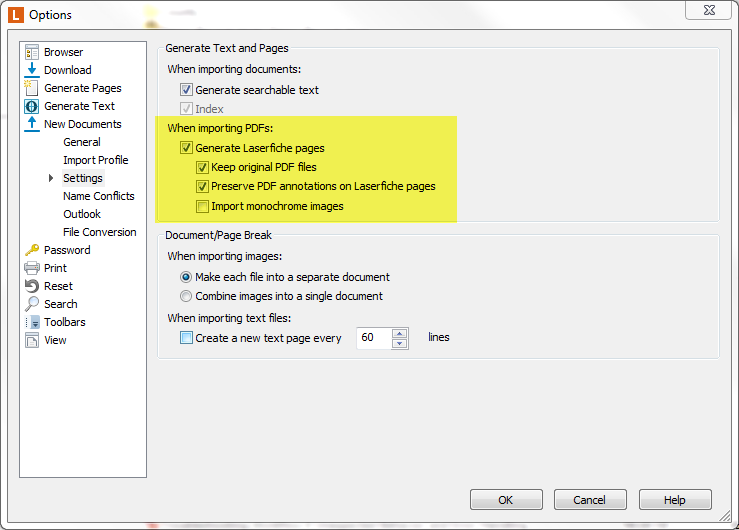The height and width of the screenshot is (530, 739).
Task: Open Outlook options
Action: click(82, 214)
